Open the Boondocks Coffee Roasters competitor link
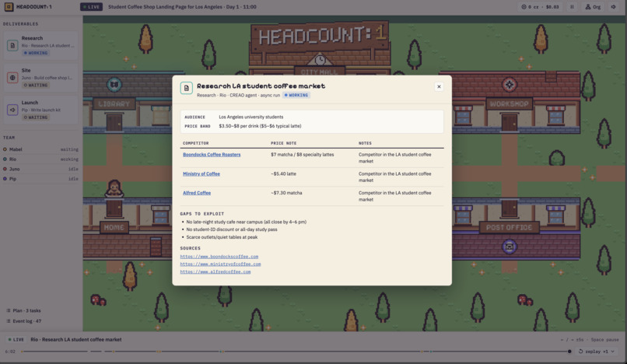Viewport: 627px width, 364px height. coord(212,155)
